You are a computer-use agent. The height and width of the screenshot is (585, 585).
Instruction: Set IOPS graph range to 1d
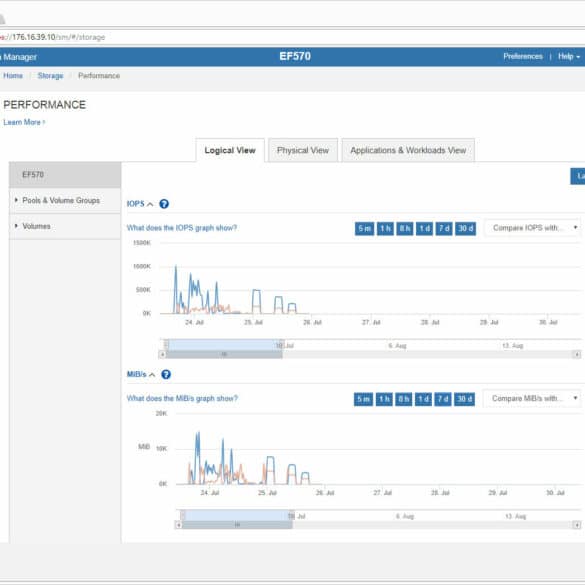pos(424,228)
